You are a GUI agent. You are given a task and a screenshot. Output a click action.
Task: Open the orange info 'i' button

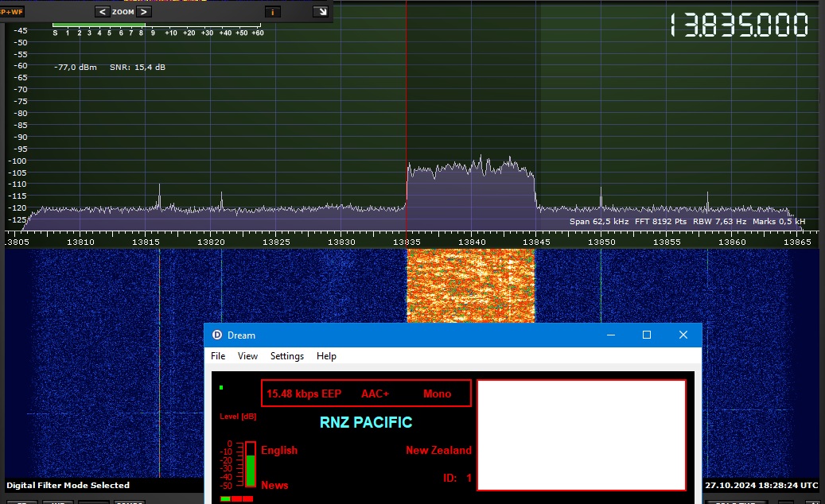272,12
